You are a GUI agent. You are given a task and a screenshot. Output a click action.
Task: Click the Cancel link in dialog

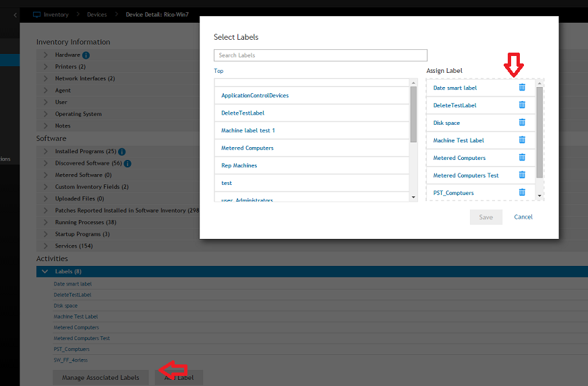point(523,217)
